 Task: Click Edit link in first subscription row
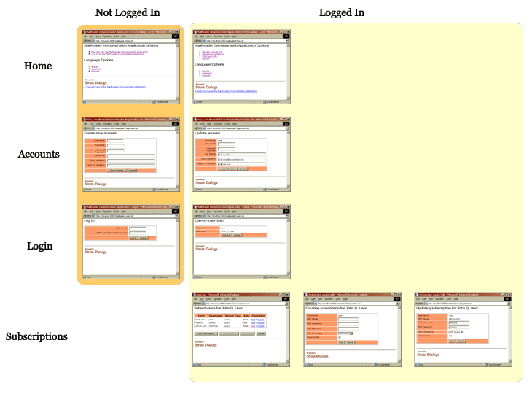tap(253, 320)
